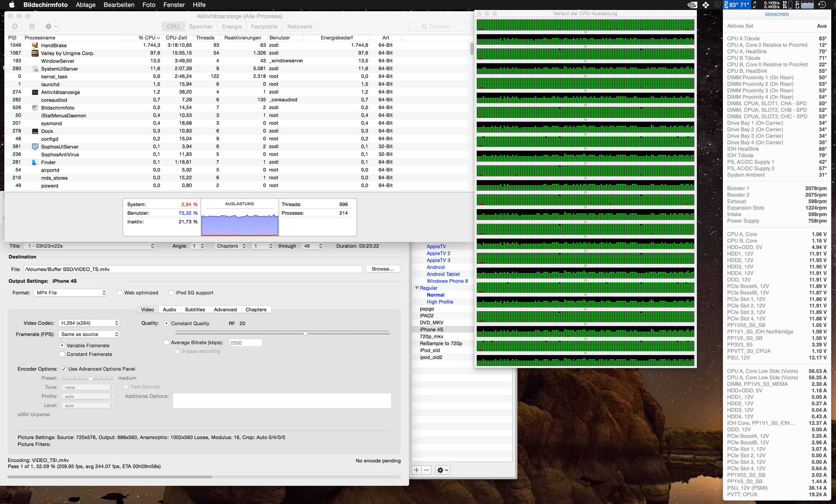Screen dimensions: 836x504
Task: Click the Browse... button
Action: 383,269
